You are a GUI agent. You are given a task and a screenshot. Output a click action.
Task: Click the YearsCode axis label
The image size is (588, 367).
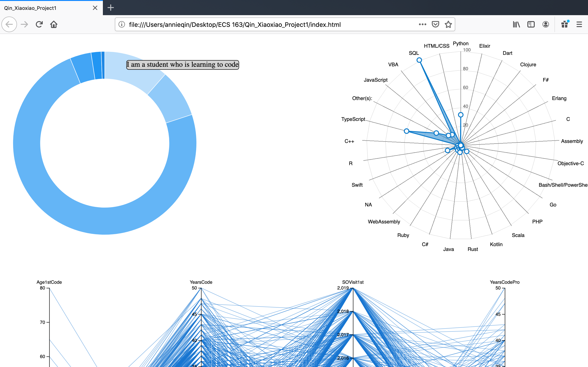click(x=201, y=282)
